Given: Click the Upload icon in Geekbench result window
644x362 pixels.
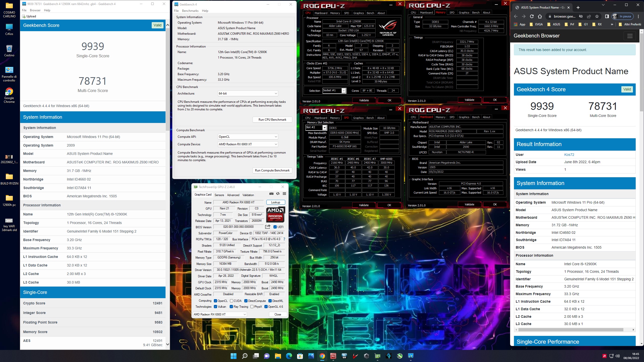Looking at the screenshot, I should [x=24, y=16].
